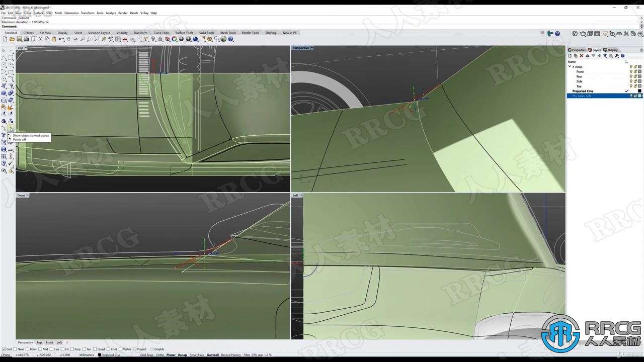644x362 pixels.
Task: Click the Cut scissors icon
Action: tap(40, 39)
